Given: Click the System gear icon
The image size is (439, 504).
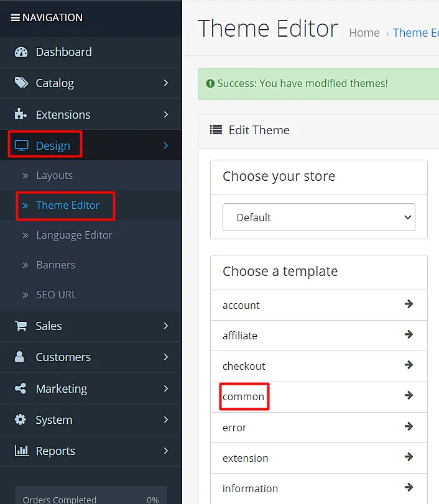Looking at the screenshot, I should pyautogui.click(x=21, y=420).
